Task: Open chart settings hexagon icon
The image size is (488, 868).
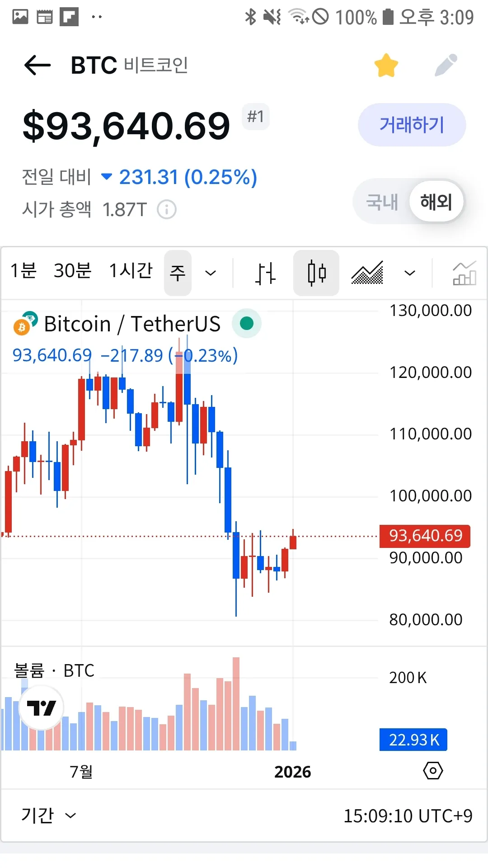Action: coord(433,770)
